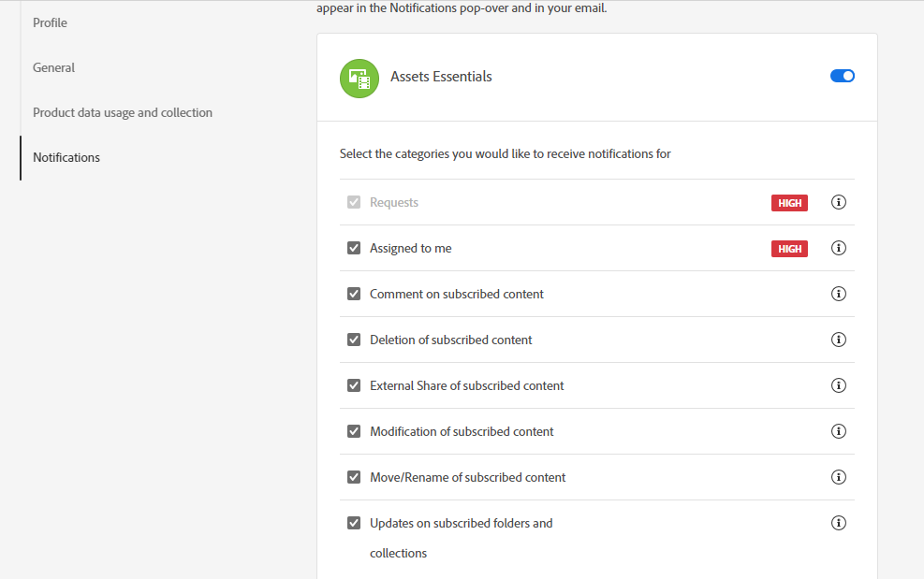
Task: Go to the General settings section
Action: coord(53,67)
